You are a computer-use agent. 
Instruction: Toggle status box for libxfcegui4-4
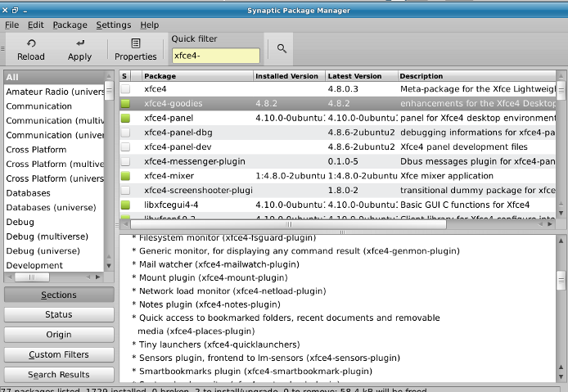coord(125,205)
